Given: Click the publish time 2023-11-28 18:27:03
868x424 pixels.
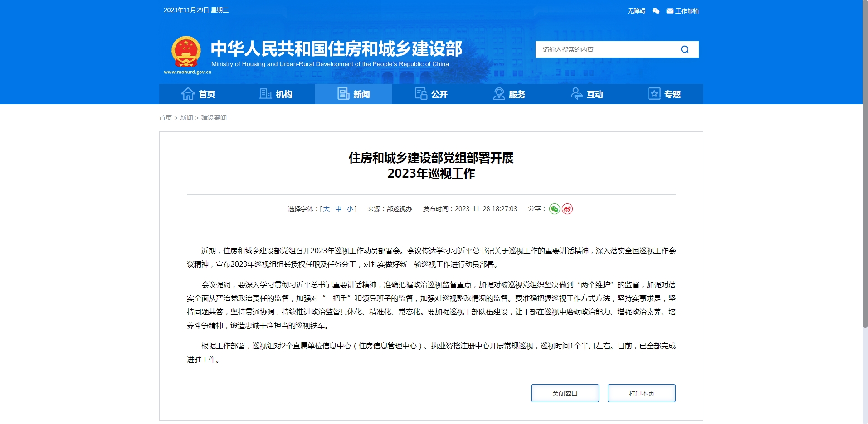Looking at the screenshot, I should click(x=486, y=209).
